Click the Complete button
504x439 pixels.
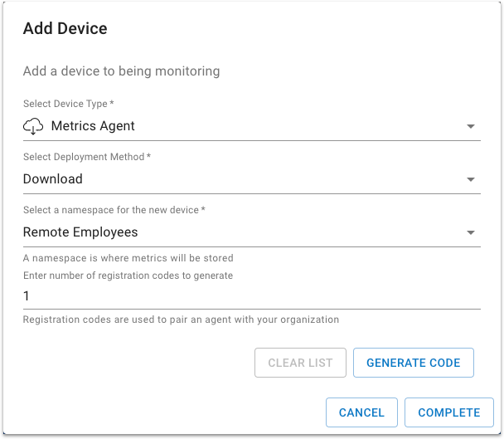(448, 412)
